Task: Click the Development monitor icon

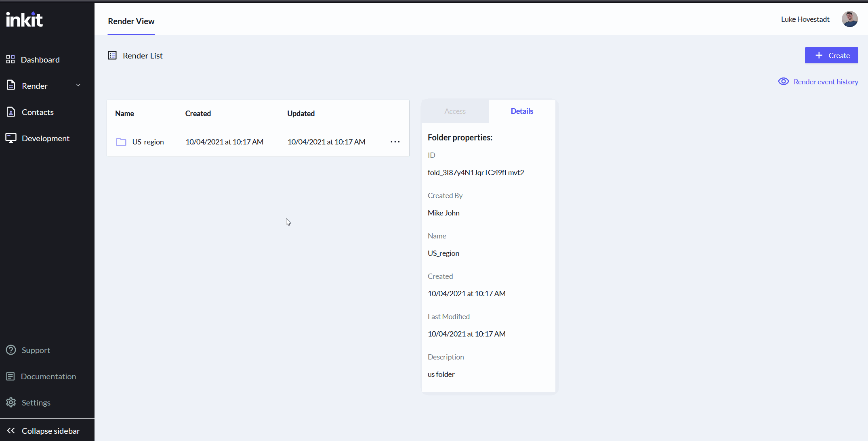Action: click(x=11, y=138)
